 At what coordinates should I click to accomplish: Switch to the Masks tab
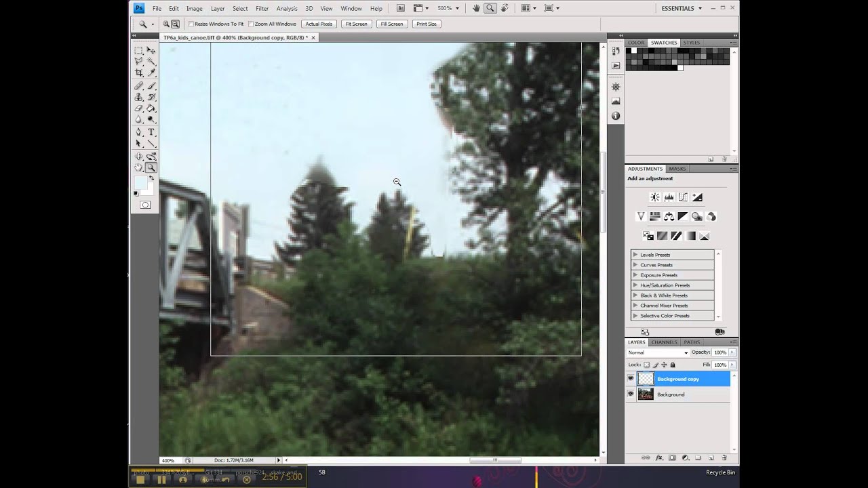coord(677,169)
